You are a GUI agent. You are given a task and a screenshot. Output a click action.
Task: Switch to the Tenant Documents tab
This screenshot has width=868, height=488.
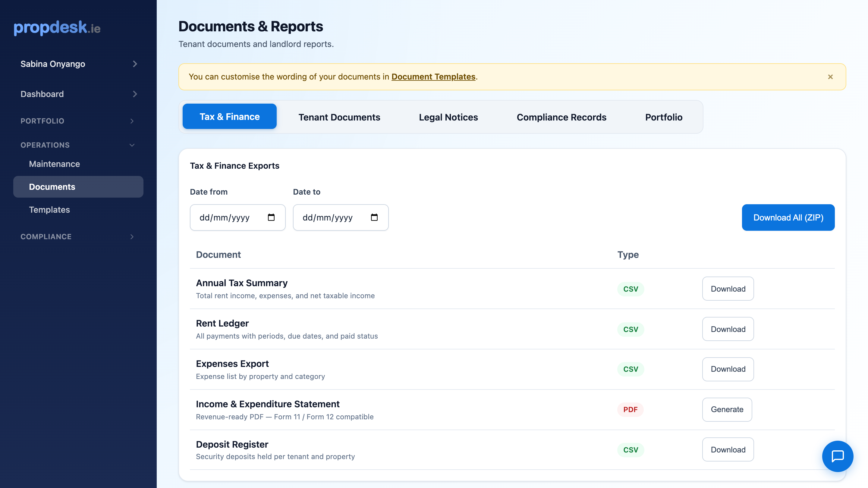[x=339, y=117]
